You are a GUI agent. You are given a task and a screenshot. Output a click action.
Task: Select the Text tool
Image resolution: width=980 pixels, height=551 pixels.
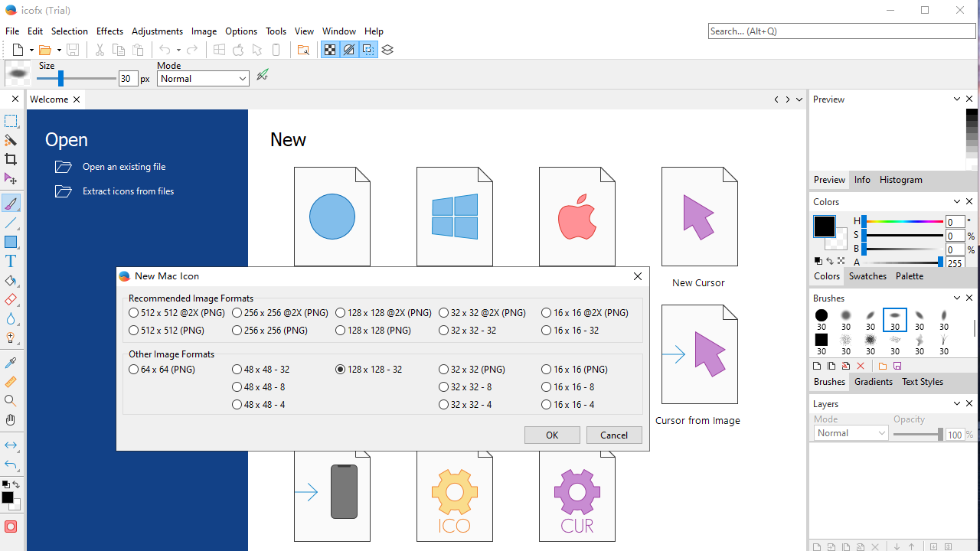click(x=11, y=262)
